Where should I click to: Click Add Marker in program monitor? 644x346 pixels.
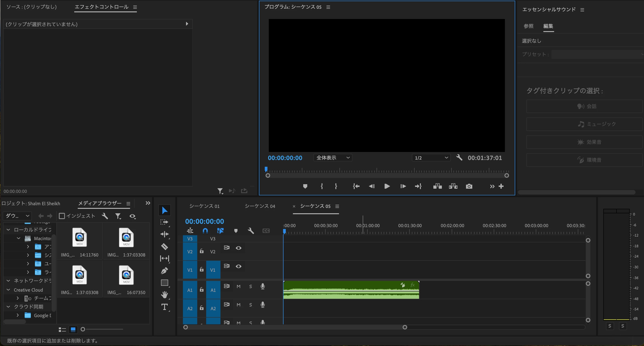[x=305, y=186]
